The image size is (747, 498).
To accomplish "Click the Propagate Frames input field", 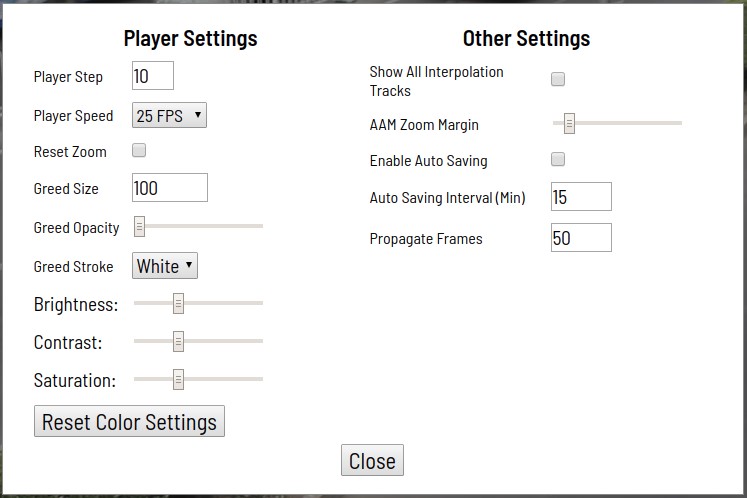I will click(x=581, y=237).
